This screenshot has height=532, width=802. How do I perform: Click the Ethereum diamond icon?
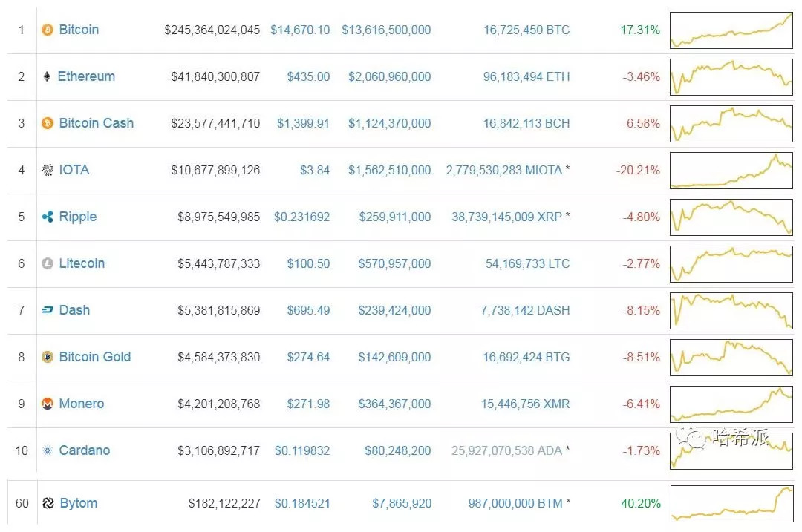click(x=47, y=76)
